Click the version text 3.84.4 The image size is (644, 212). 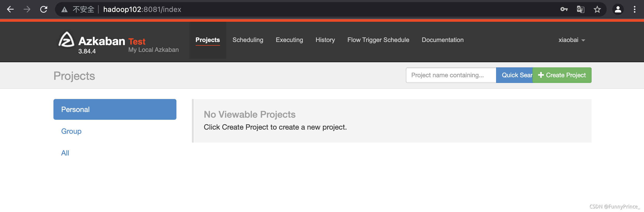pyautogui.click(x=87, y=51)
